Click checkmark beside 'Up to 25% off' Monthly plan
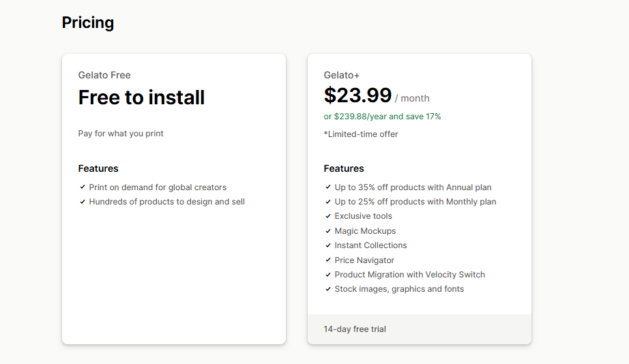Image resolution: width=629 pixels, height=364 pixels. coord(327,202)
